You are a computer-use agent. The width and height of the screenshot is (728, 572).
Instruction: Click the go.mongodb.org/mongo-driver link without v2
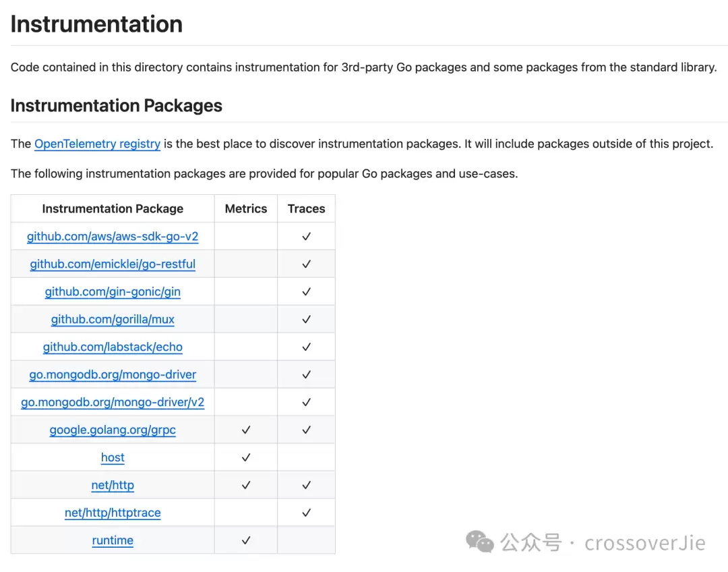coord(113,375)
